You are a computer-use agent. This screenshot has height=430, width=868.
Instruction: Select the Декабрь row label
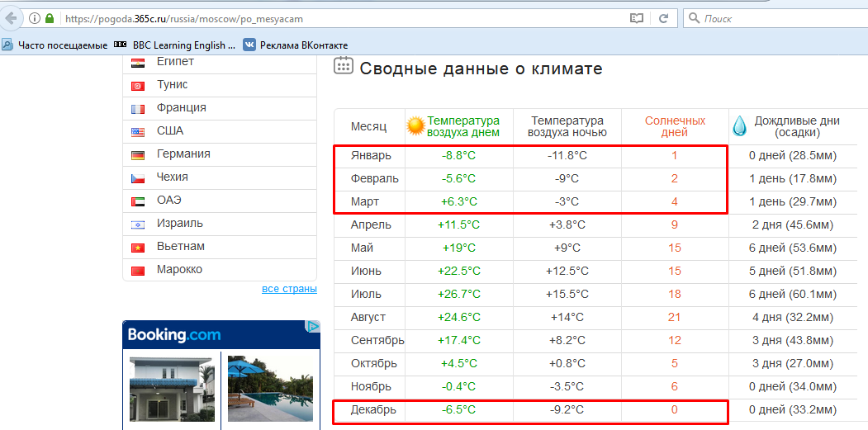coord(373,410)
